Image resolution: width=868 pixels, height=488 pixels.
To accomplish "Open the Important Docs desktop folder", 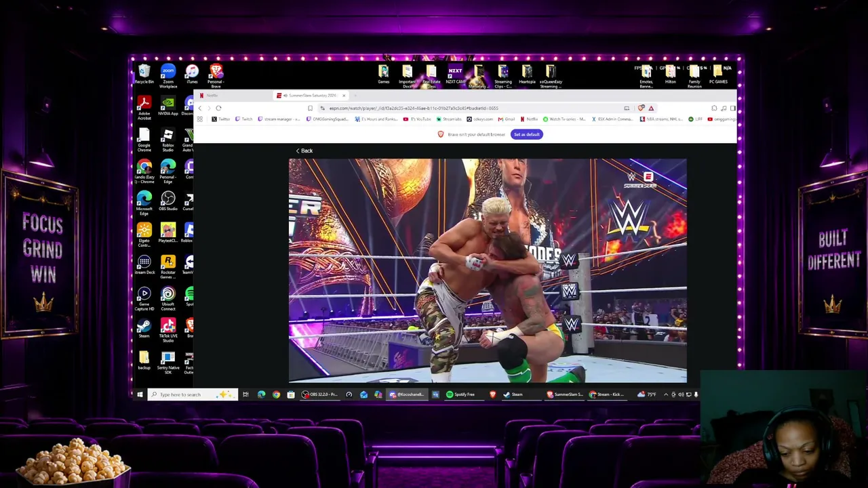I will tap(408, 76).
